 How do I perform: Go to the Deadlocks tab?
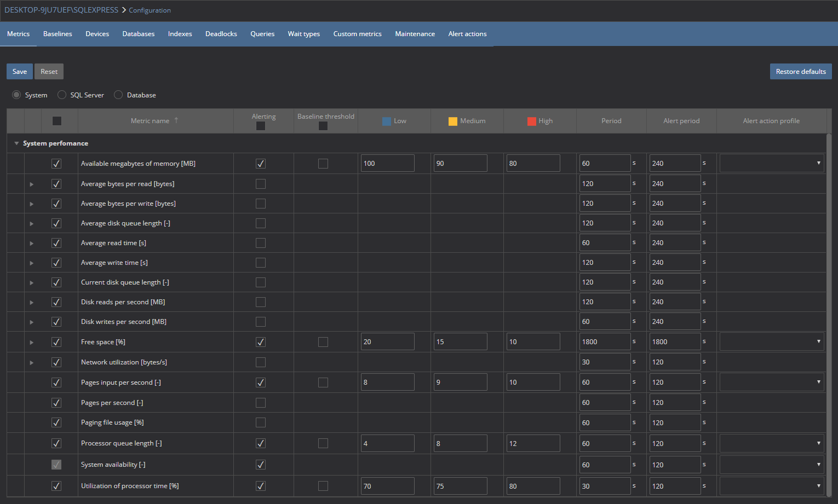221,34
